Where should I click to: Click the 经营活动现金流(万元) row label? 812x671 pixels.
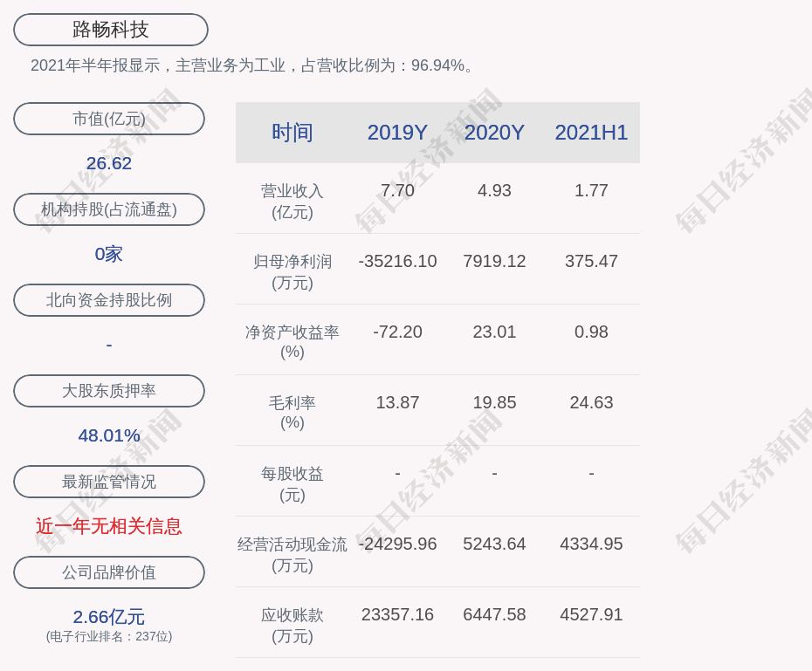(x=292, y=555)
